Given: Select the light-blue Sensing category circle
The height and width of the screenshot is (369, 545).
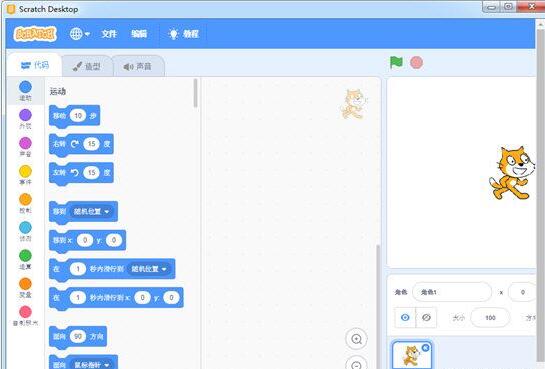Looking at the screenshot, I should [x=25, y=228].
